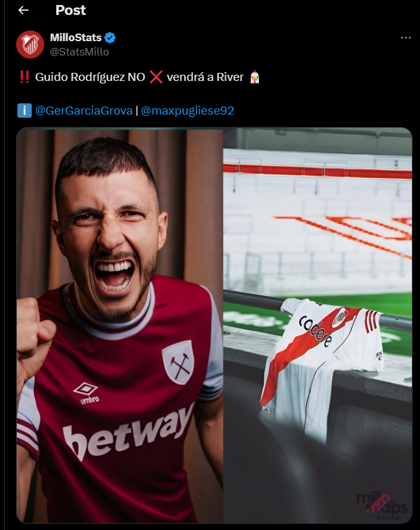The image size is (420, 530).
Task: Open @maxpugliese92 mention link
Action: pyautogui.click(x=187, y=111)
